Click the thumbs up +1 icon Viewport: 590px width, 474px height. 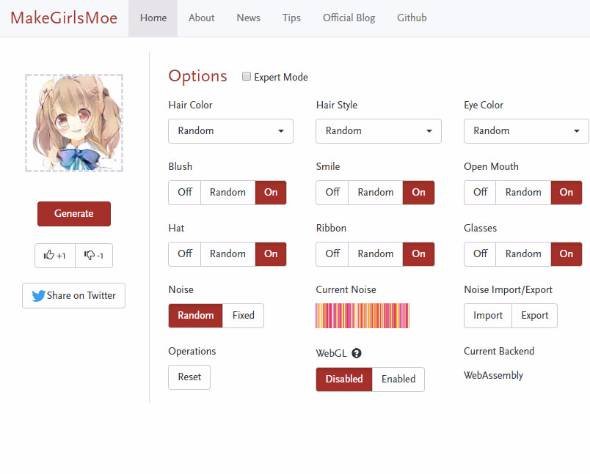[49, 255]
